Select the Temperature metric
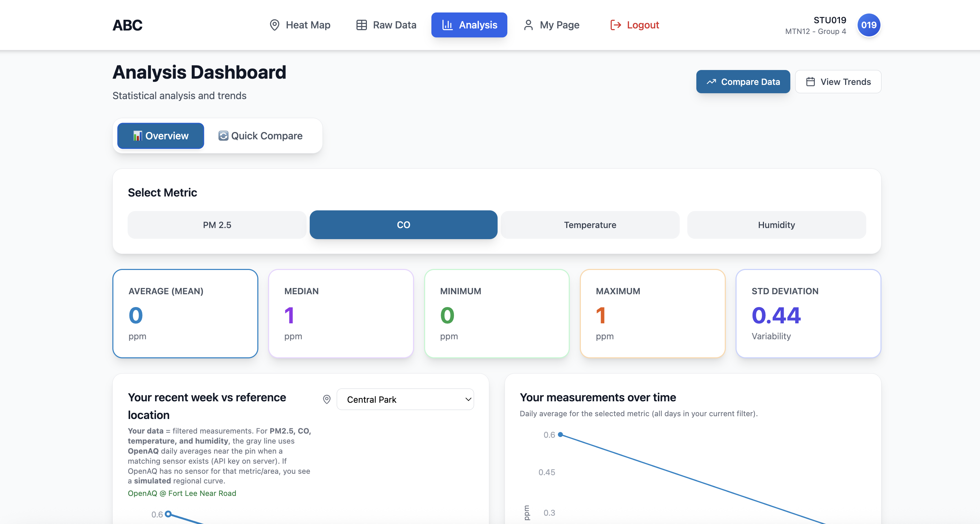Screen dimensions: 980x524 click(590, 225)
